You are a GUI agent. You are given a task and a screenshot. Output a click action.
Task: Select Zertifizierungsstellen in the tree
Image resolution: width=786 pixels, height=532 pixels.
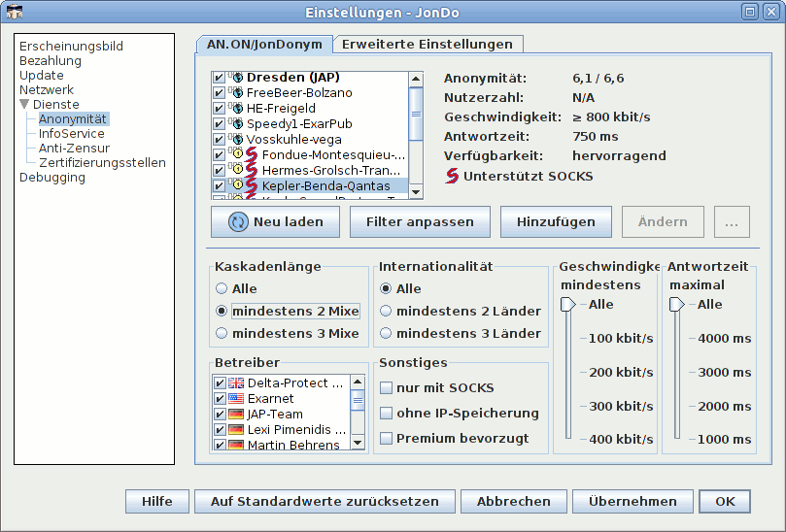point(102,163)
